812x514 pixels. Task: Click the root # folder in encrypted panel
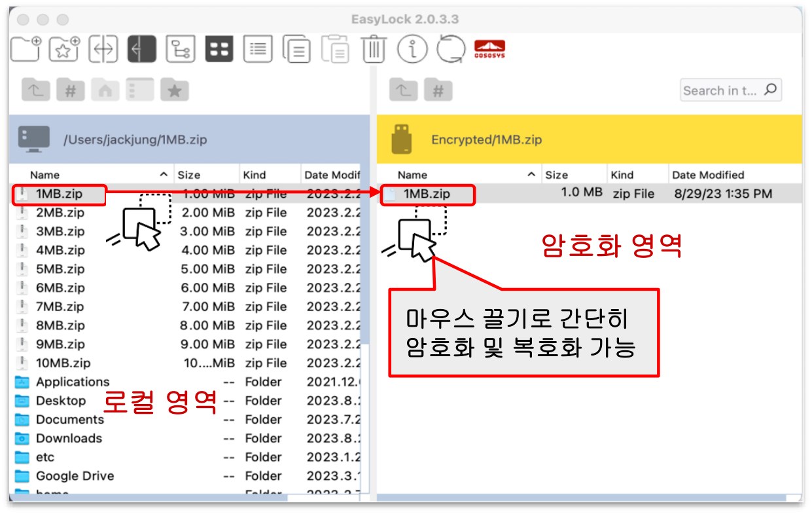[x=438, y=90]
